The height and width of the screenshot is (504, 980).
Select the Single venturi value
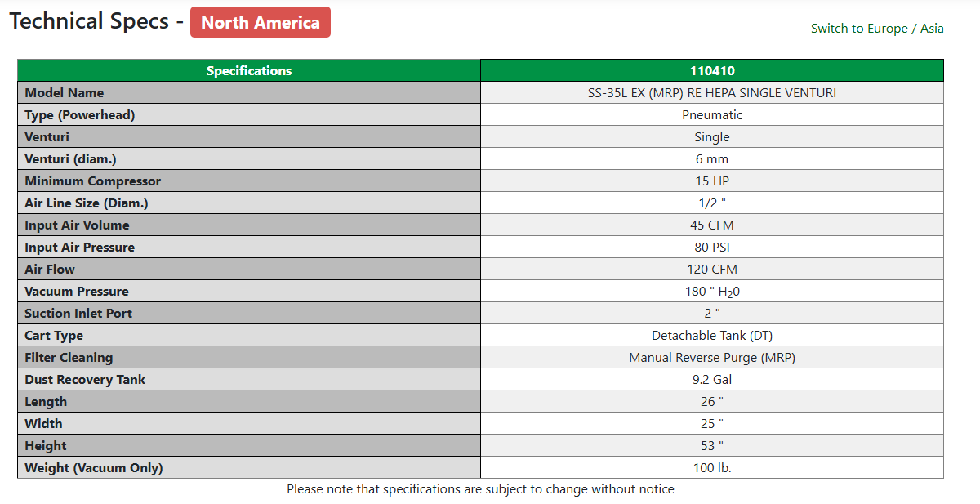712,137
